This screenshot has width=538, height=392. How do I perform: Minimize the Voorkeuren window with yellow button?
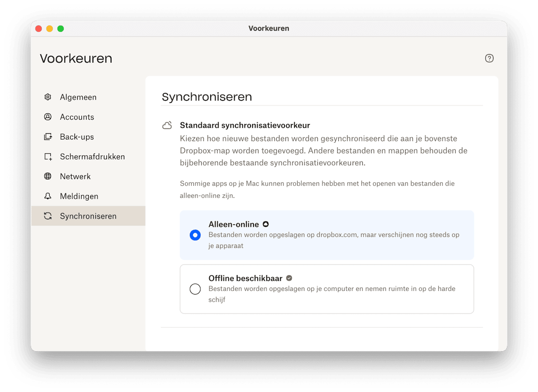point(50,29)
